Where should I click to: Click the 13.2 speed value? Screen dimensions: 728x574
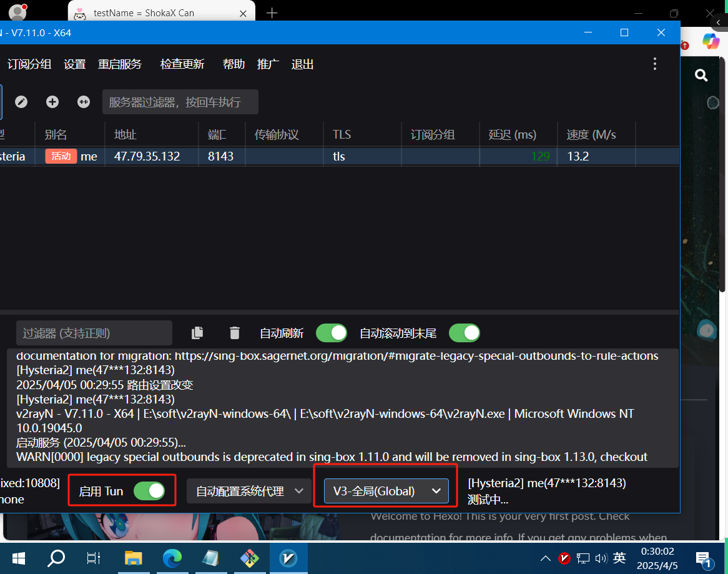click(578, 157)
